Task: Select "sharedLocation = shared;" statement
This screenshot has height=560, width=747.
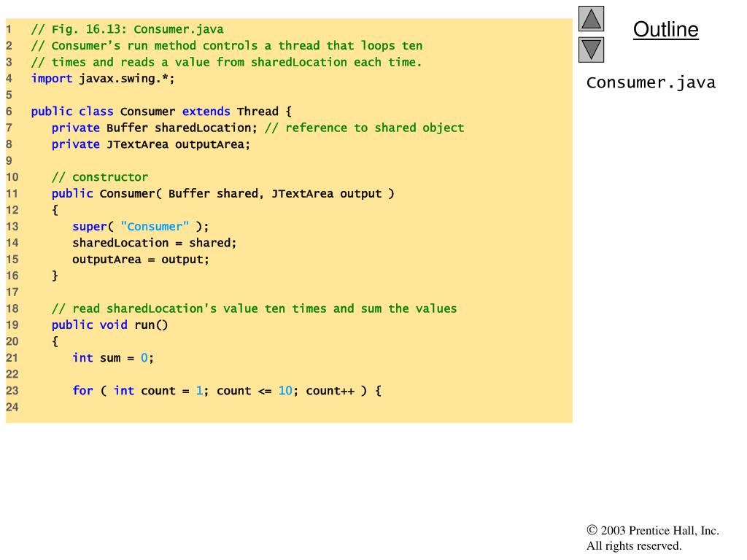Action: pyautogui.click(x=155, y=243)
